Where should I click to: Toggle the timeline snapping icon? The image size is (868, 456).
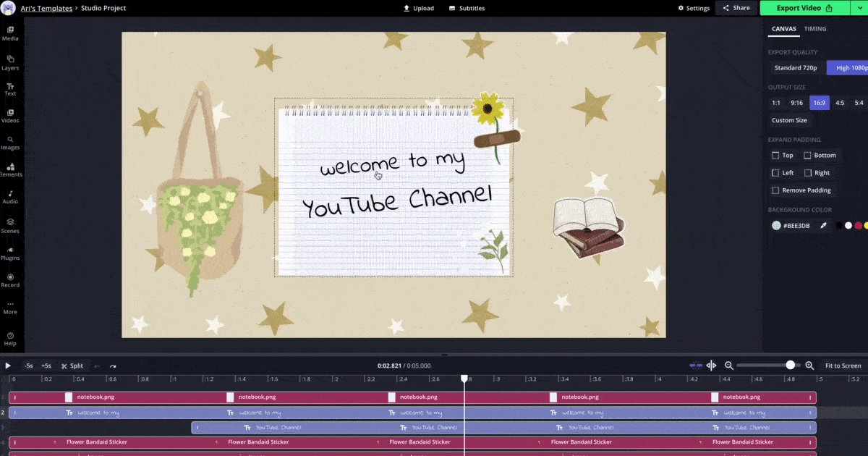click(696, 366)
